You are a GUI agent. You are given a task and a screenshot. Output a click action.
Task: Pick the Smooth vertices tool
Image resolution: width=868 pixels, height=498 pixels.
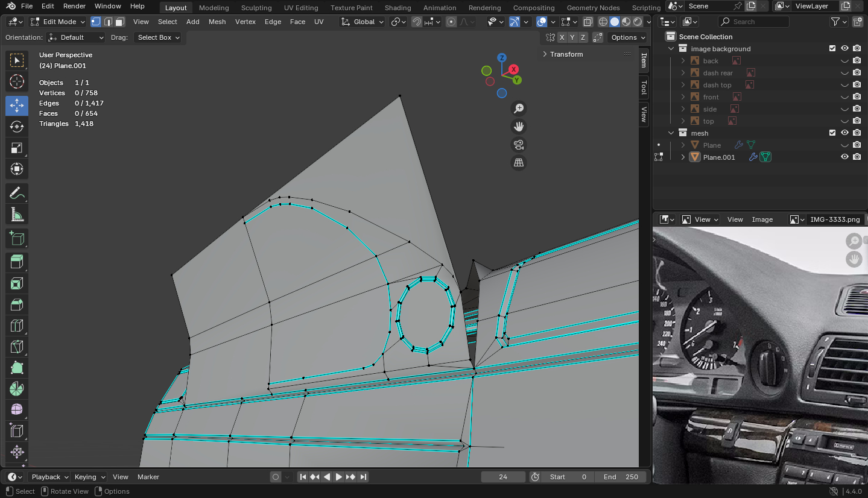(17, 410)
